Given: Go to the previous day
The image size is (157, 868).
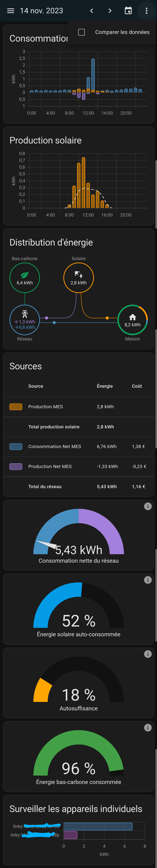Looking at the screenshot, I should (x=91, y=11).
